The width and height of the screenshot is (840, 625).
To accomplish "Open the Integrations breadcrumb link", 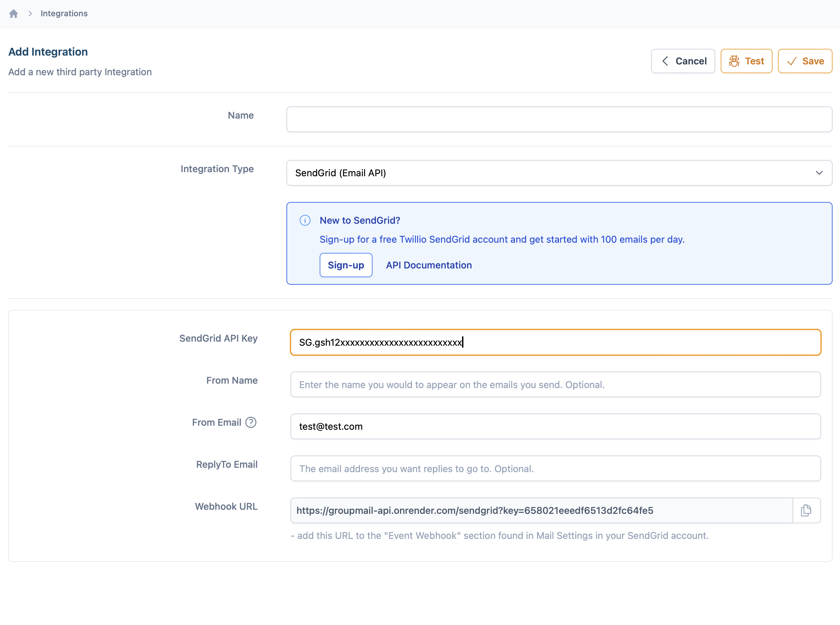I will 64,14.
